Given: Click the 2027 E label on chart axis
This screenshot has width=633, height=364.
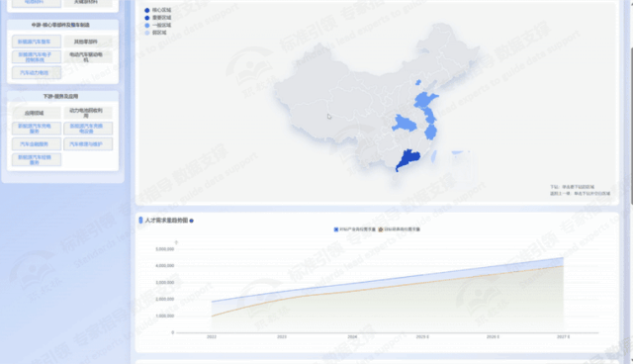Looking at the screenshot, I should coord(563,336).
